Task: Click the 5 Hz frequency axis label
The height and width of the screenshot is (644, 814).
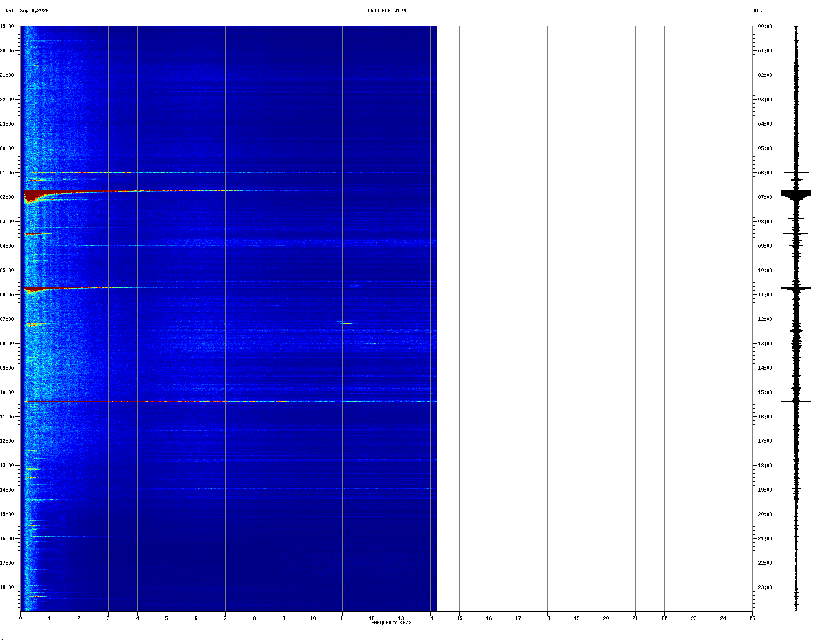Action: click(167, 618)
